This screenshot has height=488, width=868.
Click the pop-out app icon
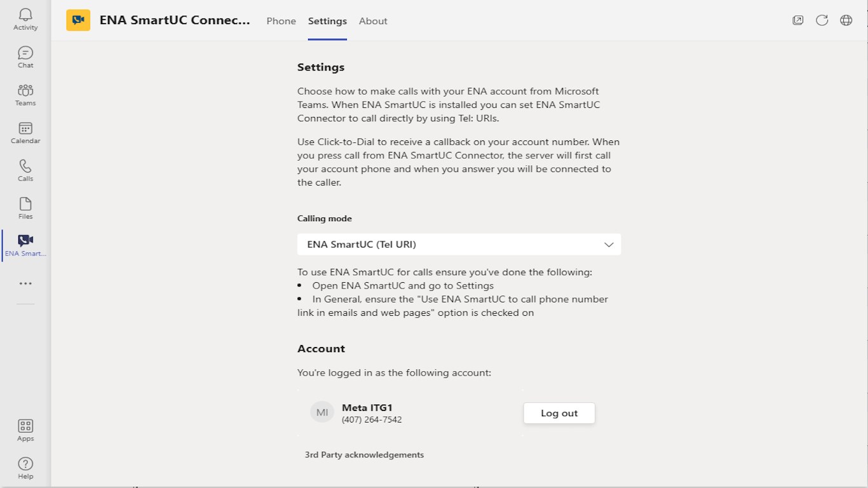pos(798,20)
